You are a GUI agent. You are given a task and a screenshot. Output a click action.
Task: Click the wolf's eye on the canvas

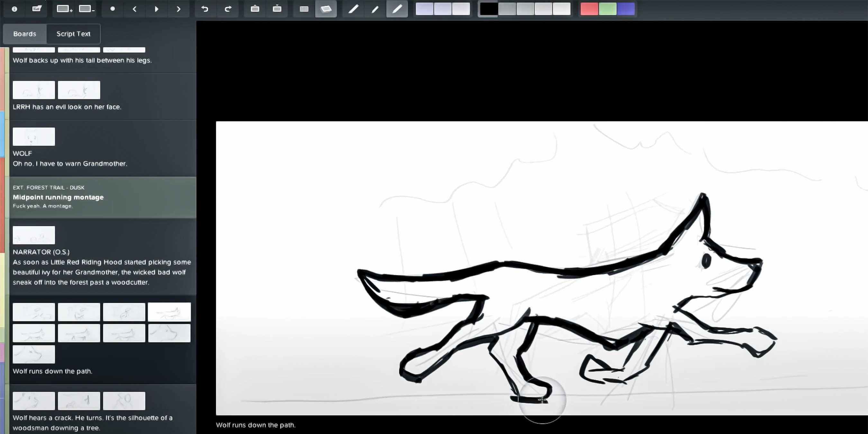click(x=706, y=261)
